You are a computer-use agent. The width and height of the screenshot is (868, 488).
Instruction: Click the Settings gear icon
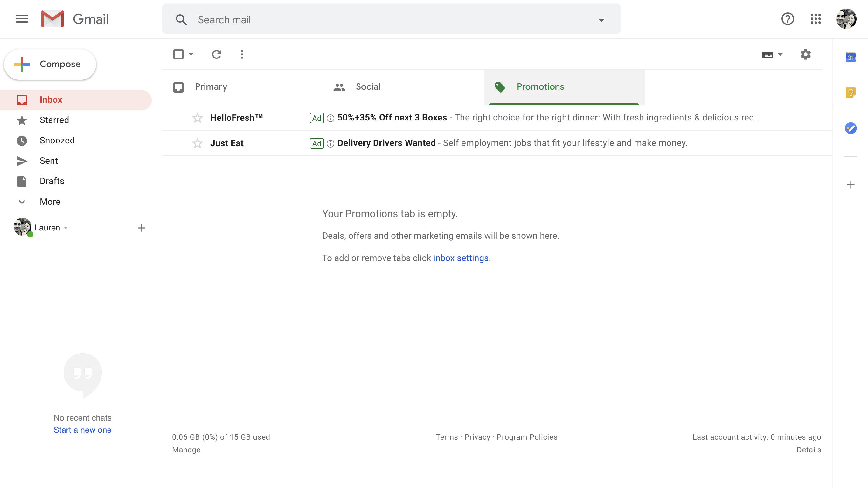[x=805, y=54]
